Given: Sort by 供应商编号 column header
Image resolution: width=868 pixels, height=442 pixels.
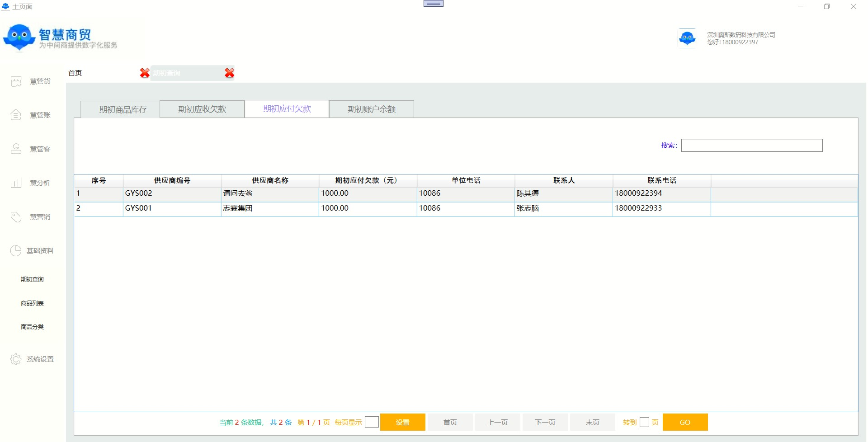Looking at the screenshot, I should pyautogui.click(x=172, y=181).
